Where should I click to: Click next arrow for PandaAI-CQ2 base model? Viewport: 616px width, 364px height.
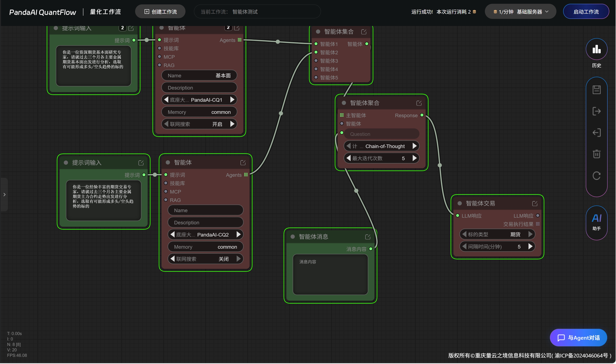(x=238, y=234)
